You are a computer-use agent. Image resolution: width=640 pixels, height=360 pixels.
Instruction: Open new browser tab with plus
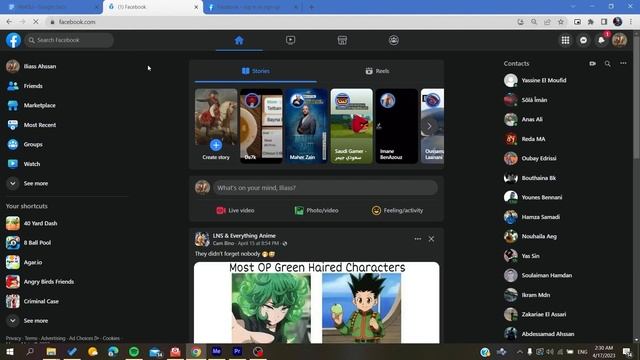(x=311, y=7)
